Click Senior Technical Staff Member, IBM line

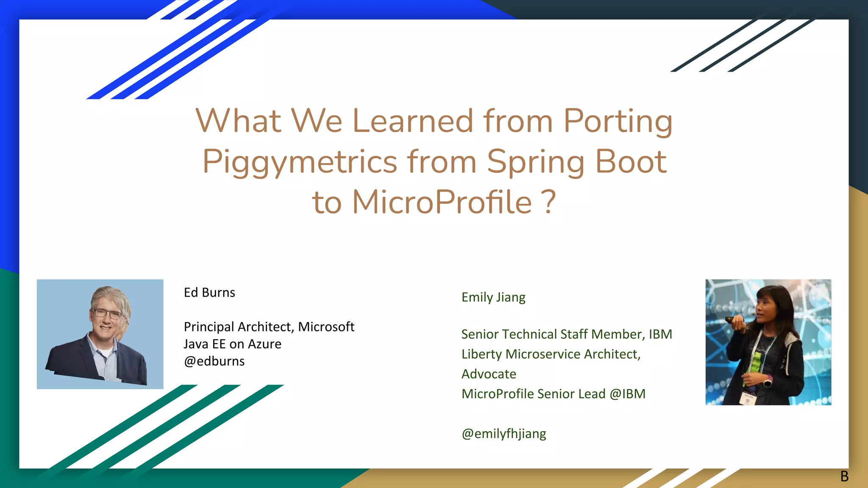pyautogui.click(x=566, y=334)
